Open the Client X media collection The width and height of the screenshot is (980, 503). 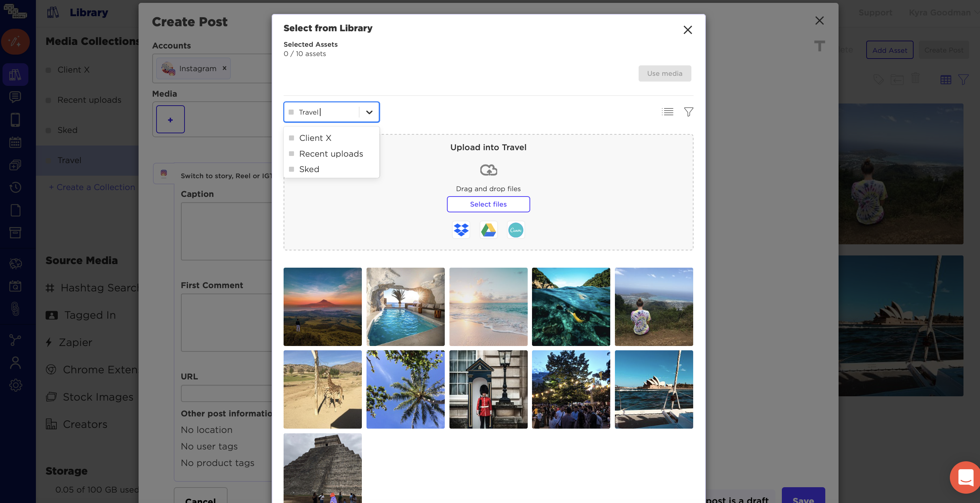pyautogui.click(x=87, y=70)
